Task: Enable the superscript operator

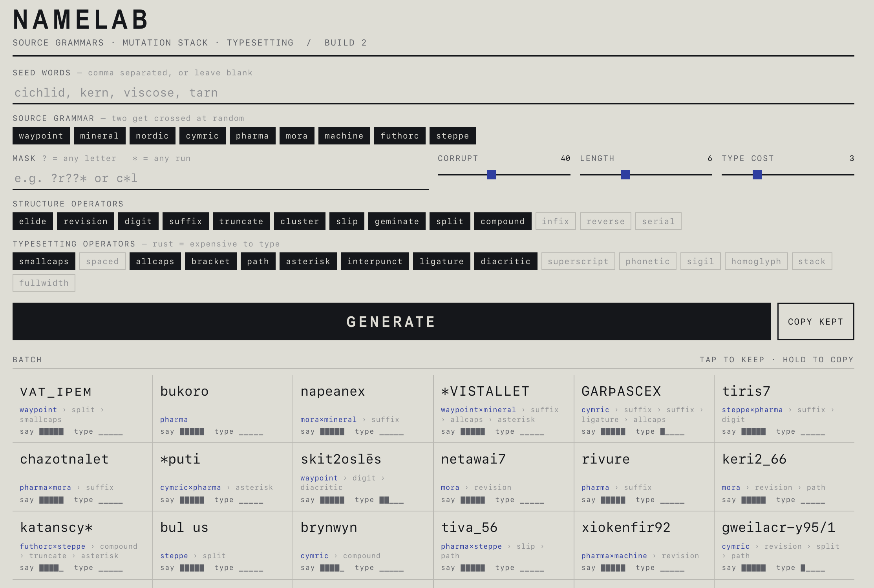Action: pos(578,261)
